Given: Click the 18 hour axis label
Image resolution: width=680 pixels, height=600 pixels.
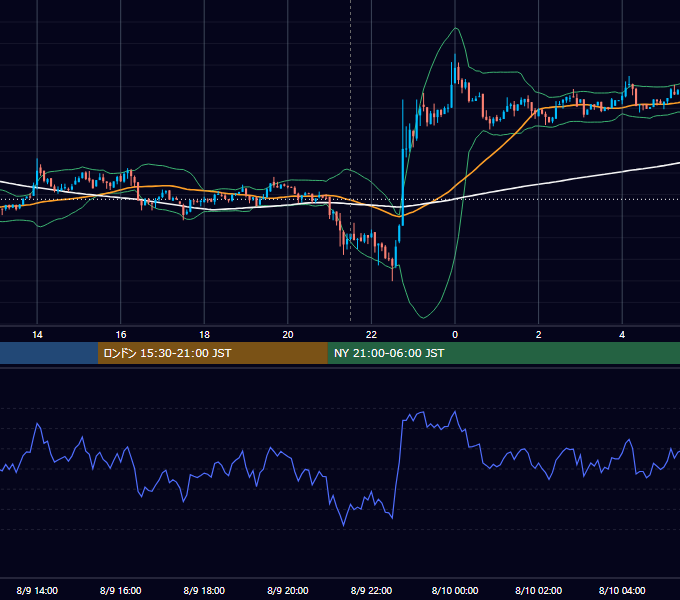Looking at the screenshot, I should 204,335.
